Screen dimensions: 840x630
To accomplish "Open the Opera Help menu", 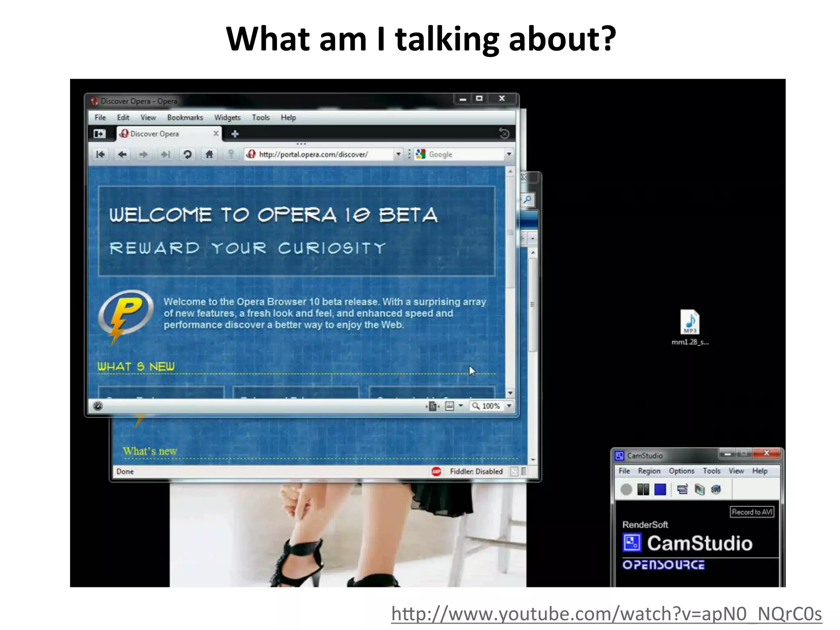I will 288,118.
